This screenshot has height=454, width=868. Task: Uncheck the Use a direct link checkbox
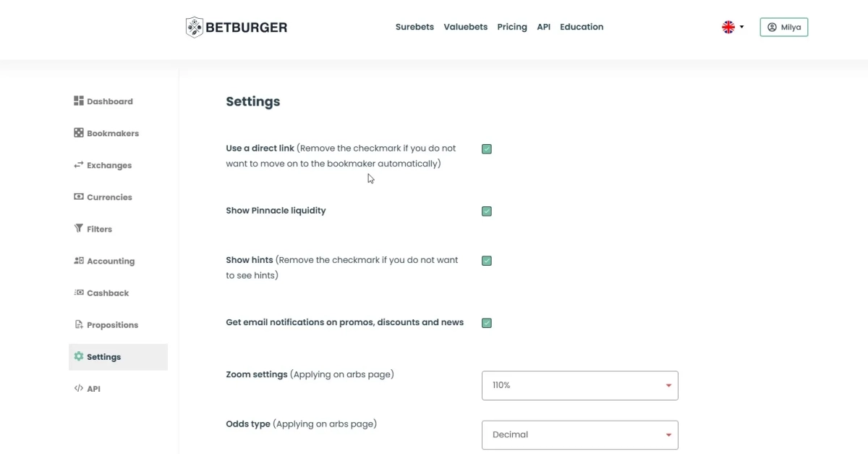(487, 149)
